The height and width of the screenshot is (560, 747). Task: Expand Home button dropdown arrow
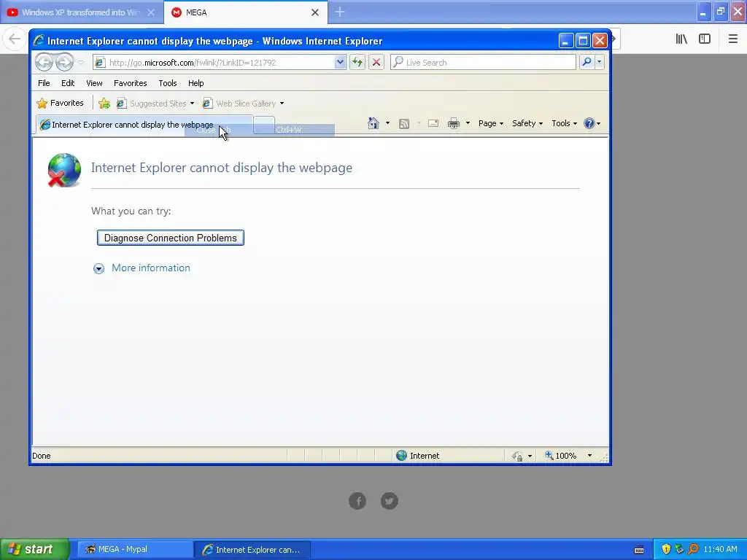tap(387, 123)
